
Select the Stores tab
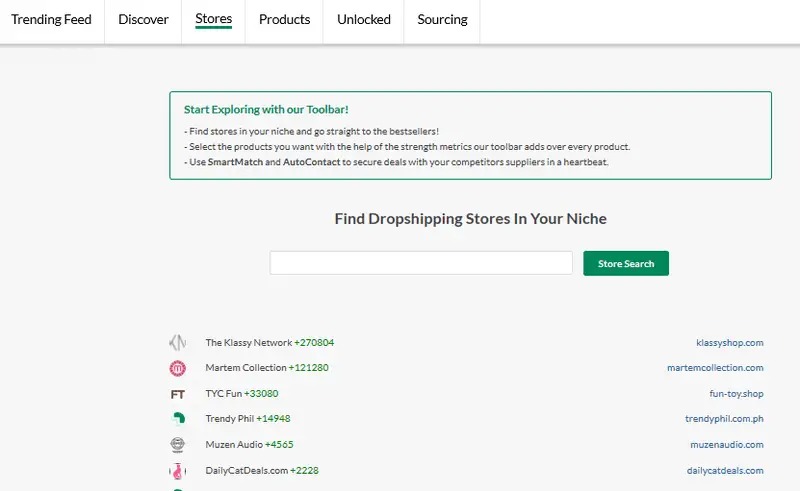pos(213,20)
